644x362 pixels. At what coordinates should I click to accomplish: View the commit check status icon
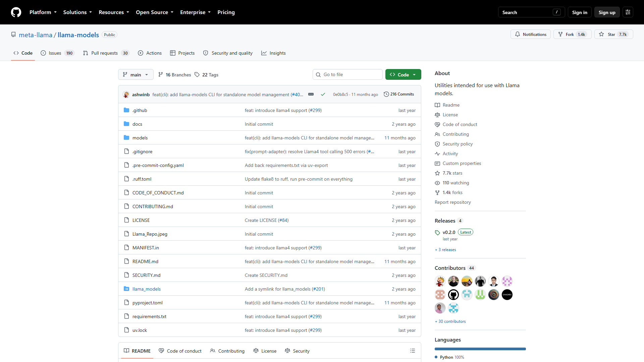[323, 95]
